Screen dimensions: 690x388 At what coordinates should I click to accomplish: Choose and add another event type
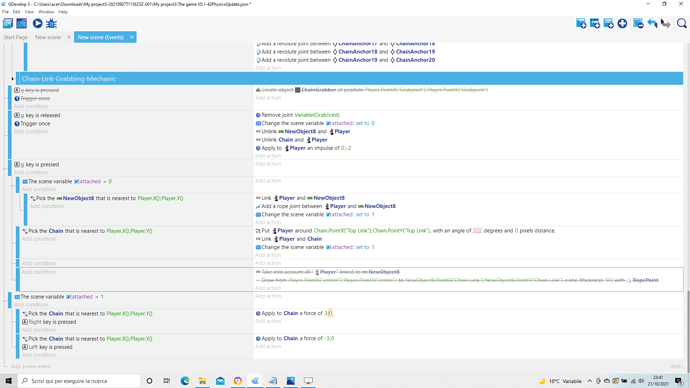[x=622, y=23]
